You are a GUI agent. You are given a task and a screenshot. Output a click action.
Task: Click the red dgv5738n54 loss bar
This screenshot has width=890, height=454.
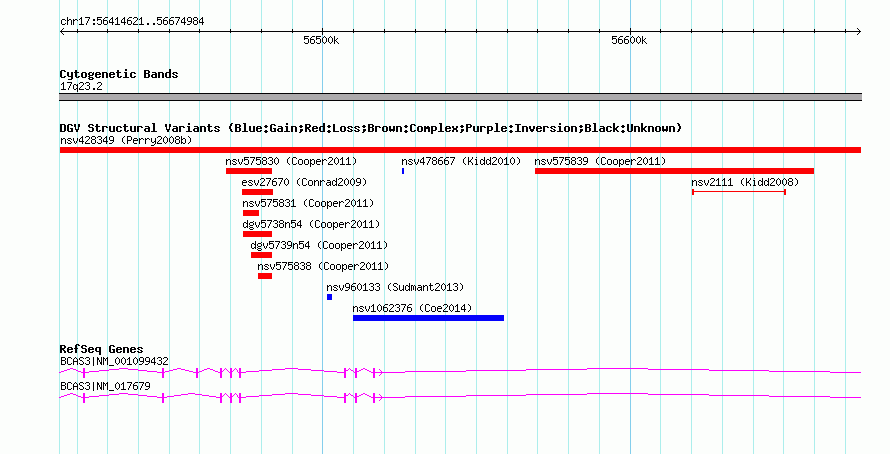click(257, 234)
